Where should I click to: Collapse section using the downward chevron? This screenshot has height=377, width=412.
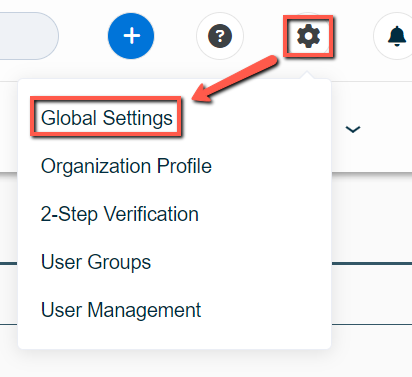353,129
